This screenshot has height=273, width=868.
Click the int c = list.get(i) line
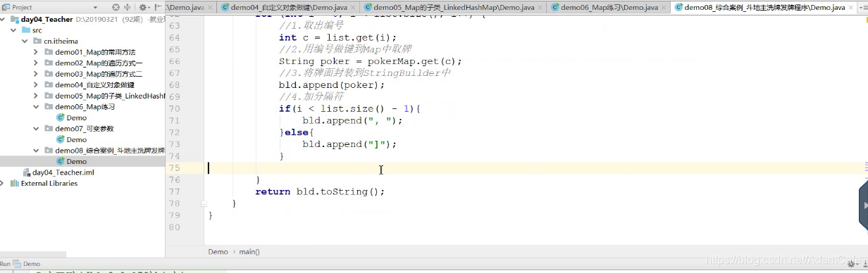[337, 37]
